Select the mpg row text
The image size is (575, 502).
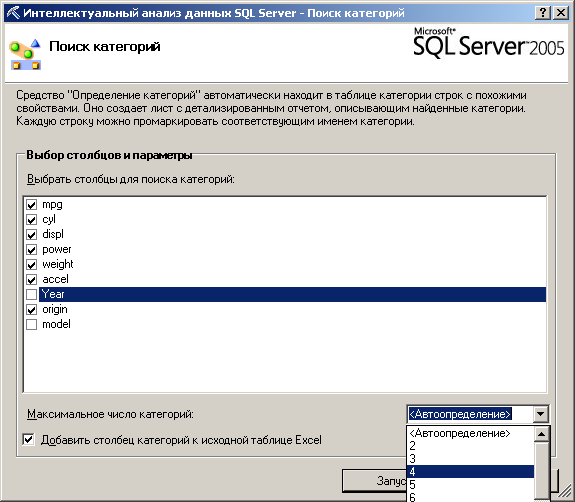(52, 205)
